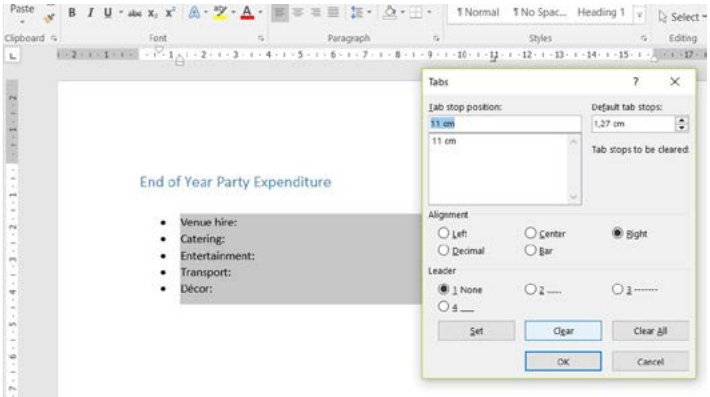Select leader option 1 None
The width and height of the screenshot is (710, 397).
(x=443, y=289)
